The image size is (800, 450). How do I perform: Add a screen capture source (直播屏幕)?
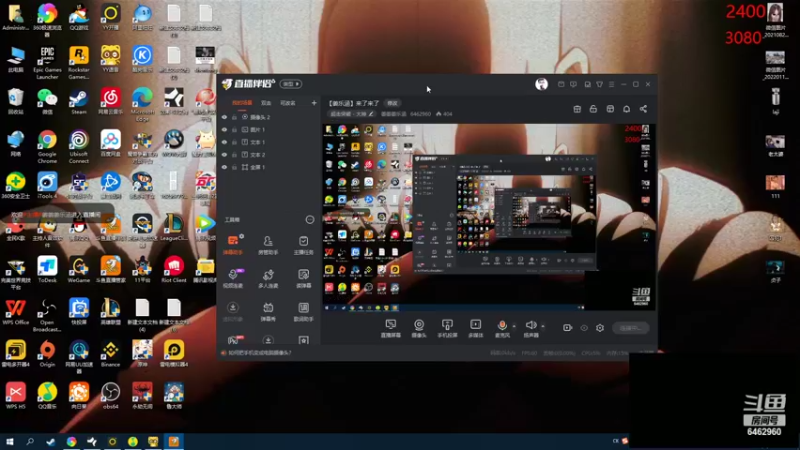tap(391, 329)
